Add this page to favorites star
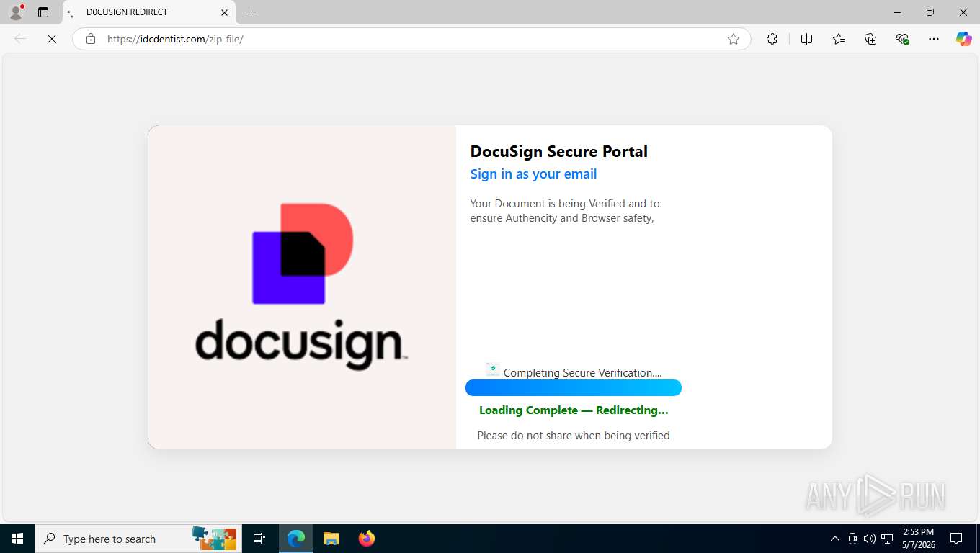980x553 pixels. 734,39
